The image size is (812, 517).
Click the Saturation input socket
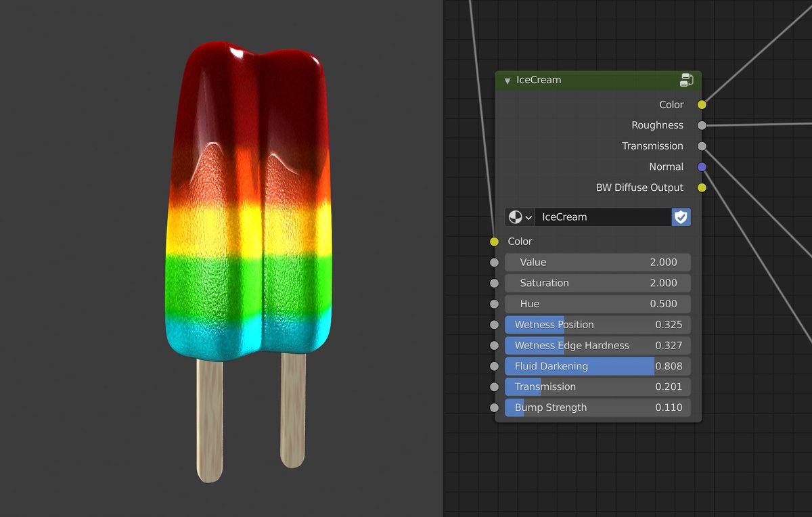point(494,283)
